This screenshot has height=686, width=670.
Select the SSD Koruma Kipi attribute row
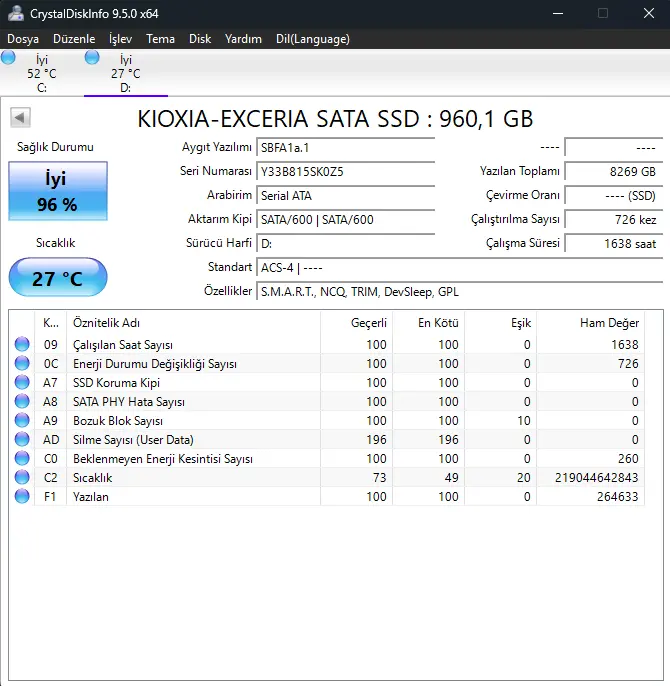click(x=326, y=383)
